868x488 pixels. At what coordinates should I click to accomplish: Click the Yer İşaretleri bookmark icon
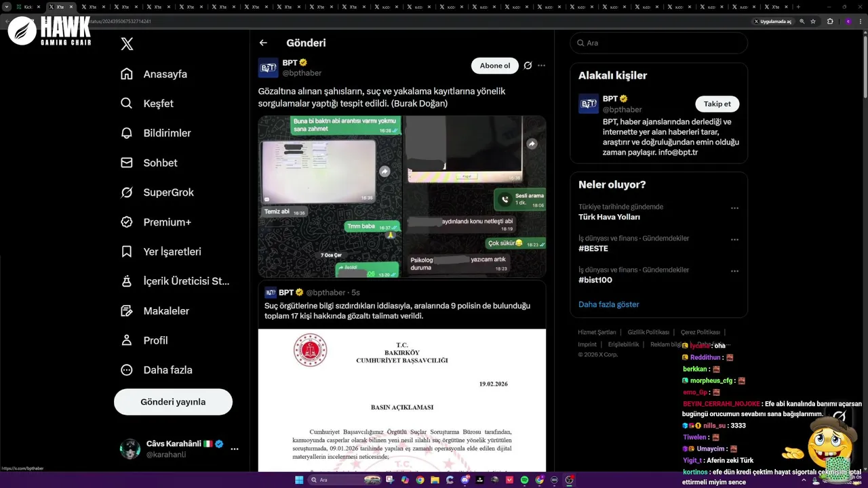coord(127,251)
